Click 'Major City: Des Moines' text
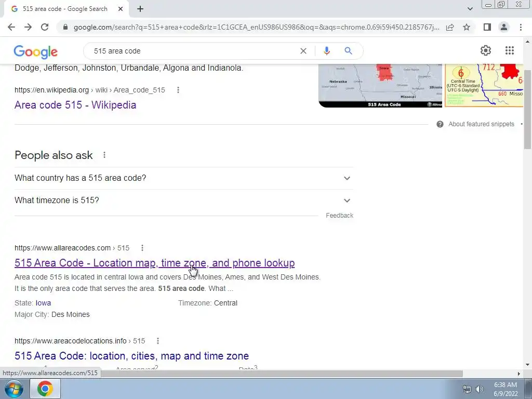 [52, 314]
